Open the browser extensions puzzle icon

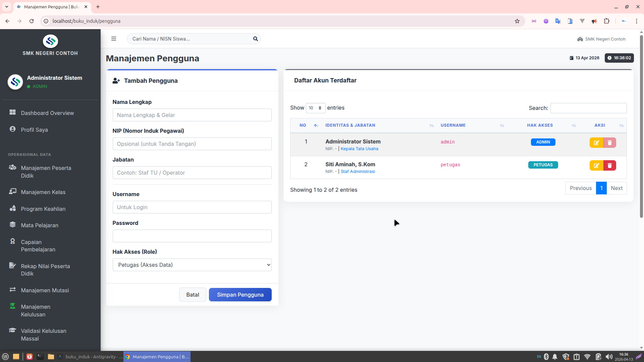click(606, 21)
